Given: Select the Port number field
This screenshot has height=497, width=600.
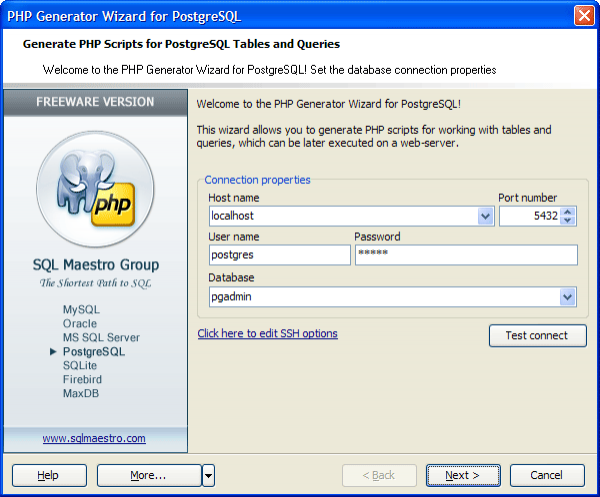Looking at the screenshot, I should (528, 216).
